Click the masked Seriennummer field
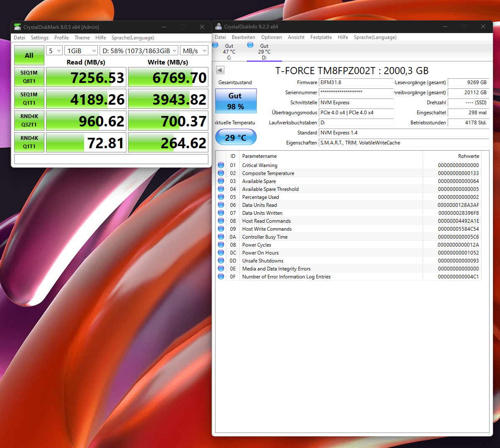The image size is (500, 448). pyautogui.click(x=356, y=92)
